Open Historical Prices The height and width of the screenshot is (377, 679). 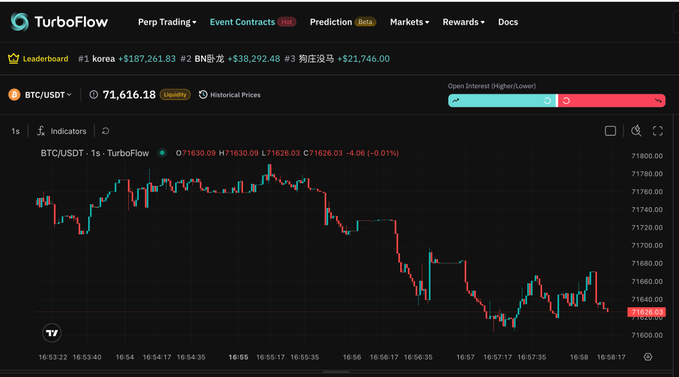(235, 95)
